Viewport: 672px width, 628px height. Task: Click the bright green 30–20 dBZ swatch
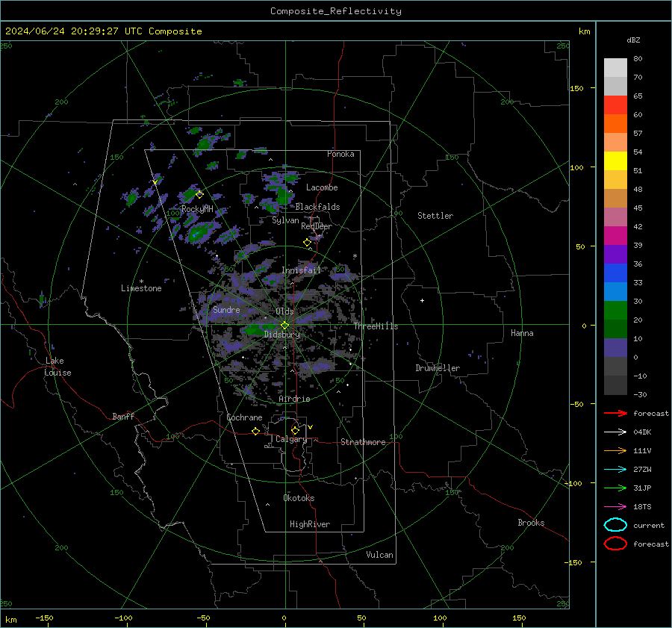(615, 311)
